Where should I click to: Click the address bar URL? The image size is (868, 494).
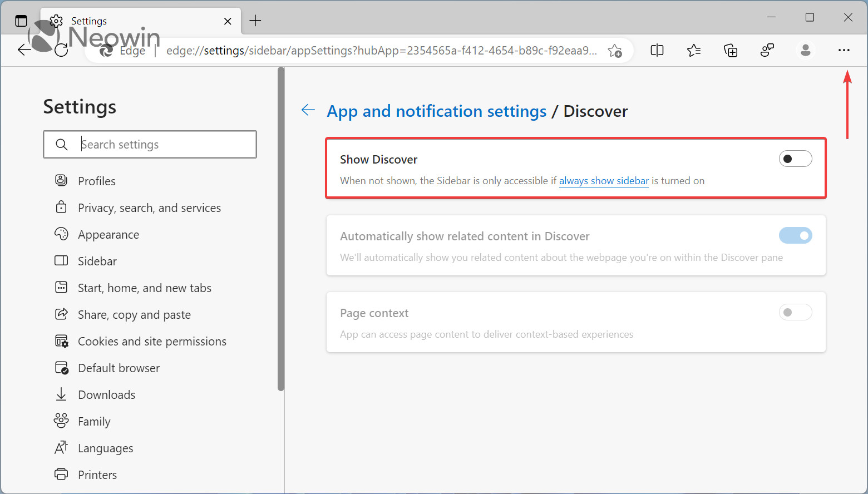pos(382,51)
